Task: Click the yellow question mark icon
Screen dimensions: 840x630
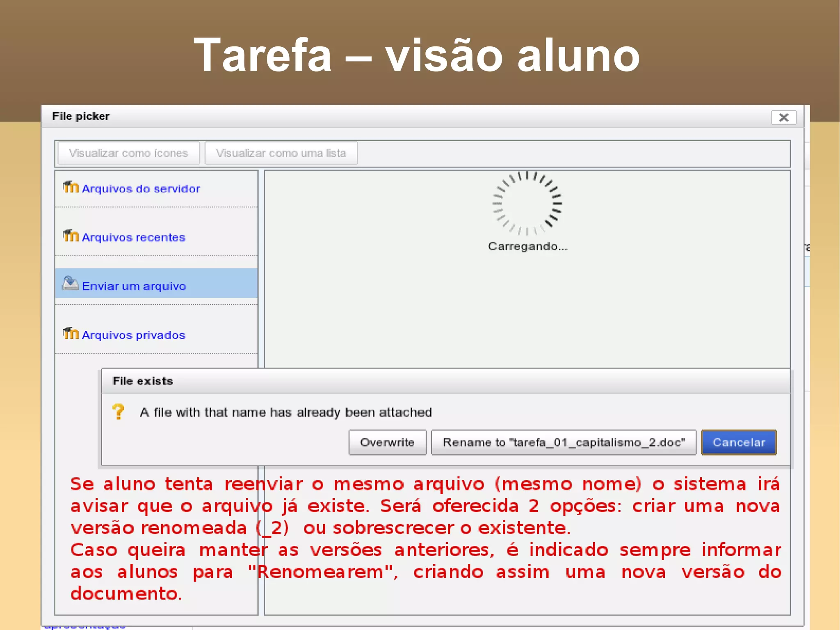Action: 119,412
